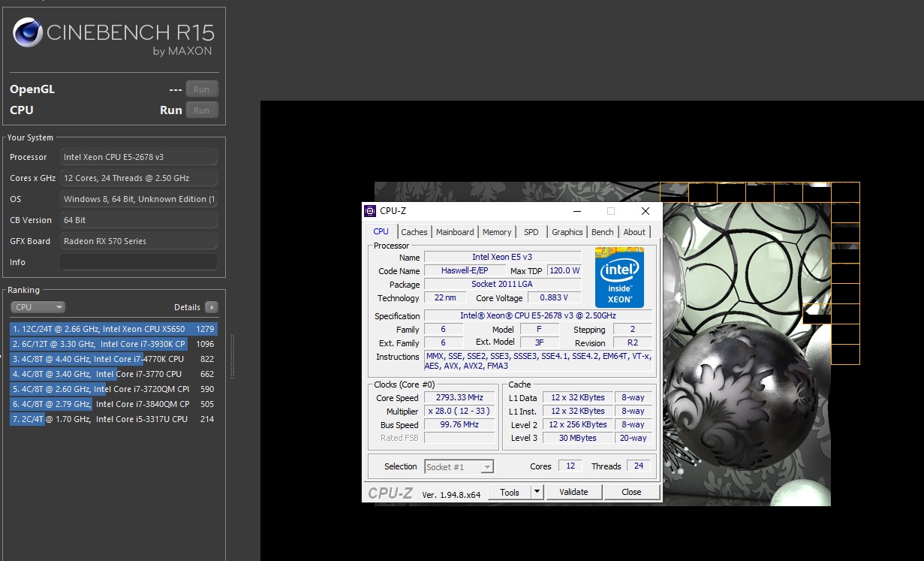This screenshot has height=561, width=924.
Task: Click the Cores x GHz field
Action: tap(139, 178)
